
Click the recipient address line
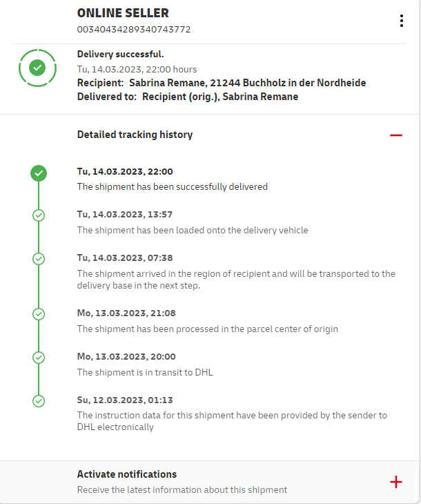[221, 83]
